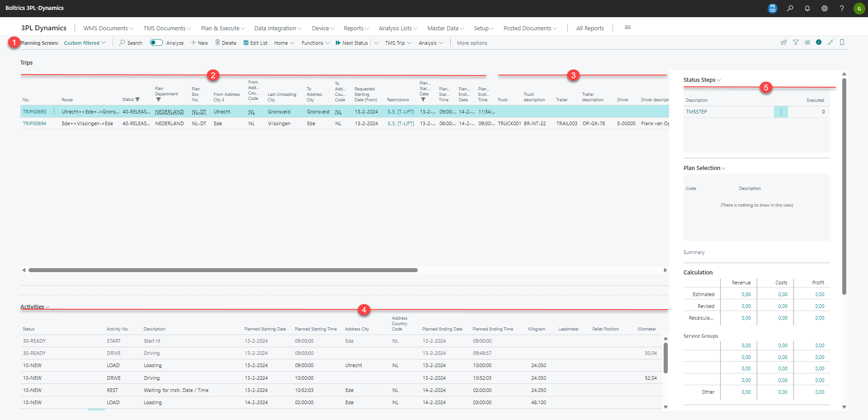868x420 pixels.
Task: Open the Master Data menu
Action: (x=446, y=28)
